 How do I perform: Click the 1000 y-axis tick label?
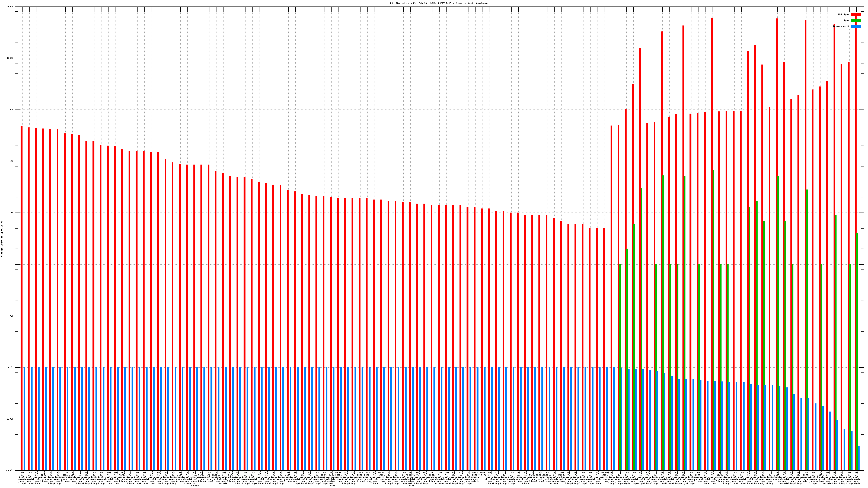(11, 110)
